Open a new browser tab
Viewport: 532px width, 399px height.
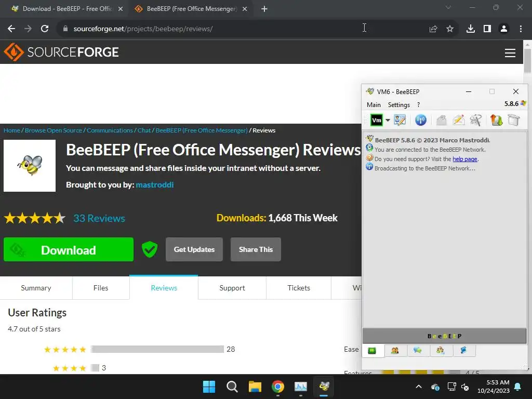264,9
